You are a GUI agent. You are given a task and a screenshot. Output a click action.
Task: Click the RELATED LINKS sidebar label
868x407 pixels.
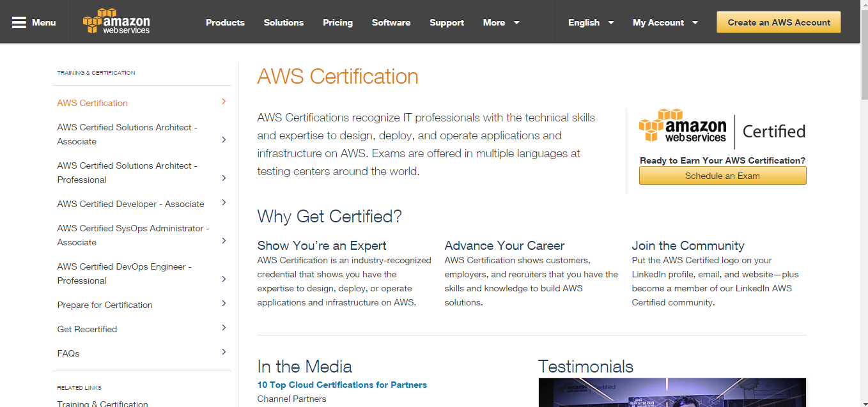(79, 388)
